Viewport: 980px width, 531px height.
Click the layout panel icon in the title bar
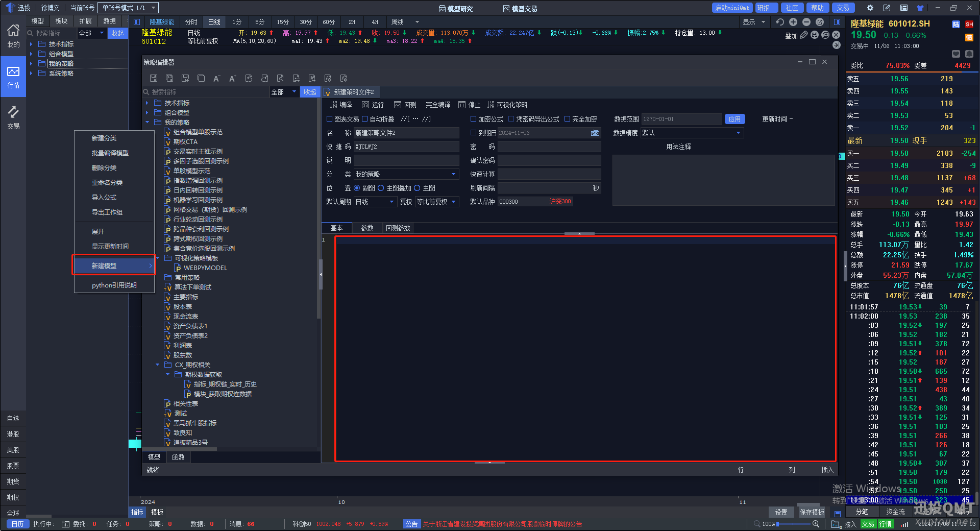point(903,8)
